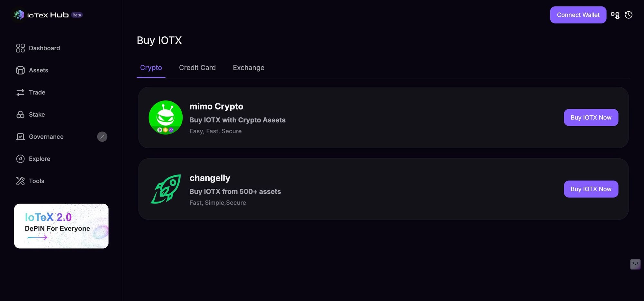Open Explore via the compass icon
Viewport: 644px width, 301px height.
pos(20,159)
